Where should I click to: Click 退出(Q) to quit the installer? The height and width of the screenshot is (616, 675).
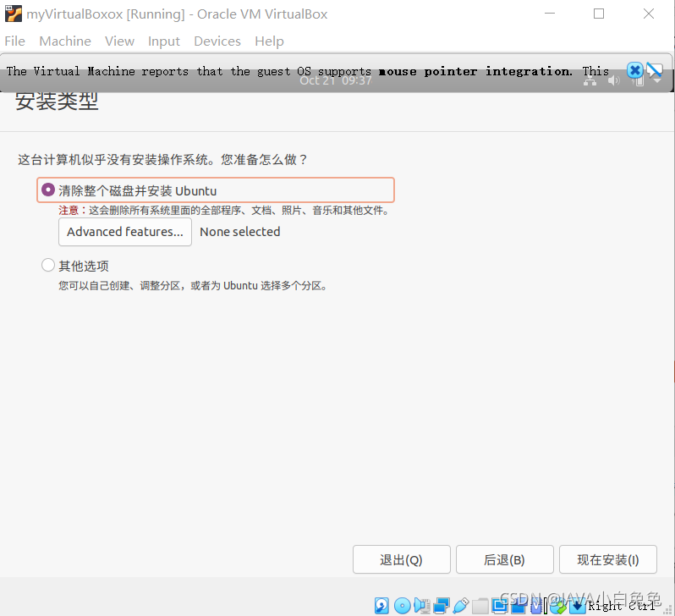(x=402, y=559)
